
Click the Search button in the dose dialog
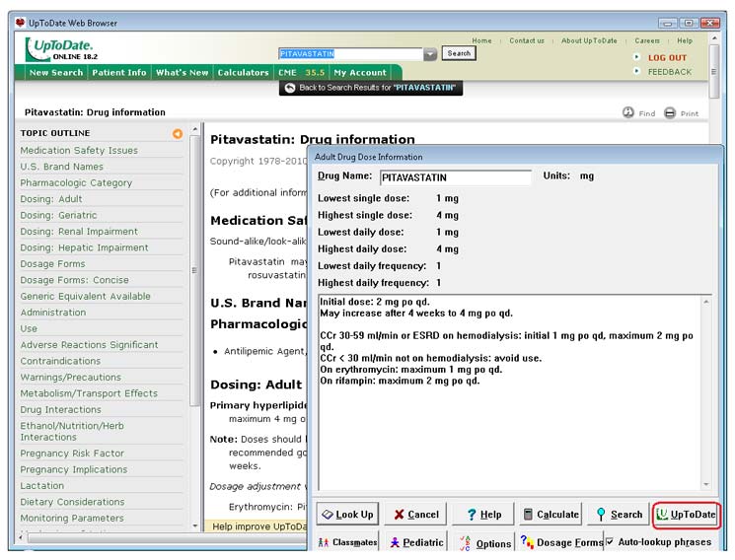pyautogui.click(x=619, y=514)
